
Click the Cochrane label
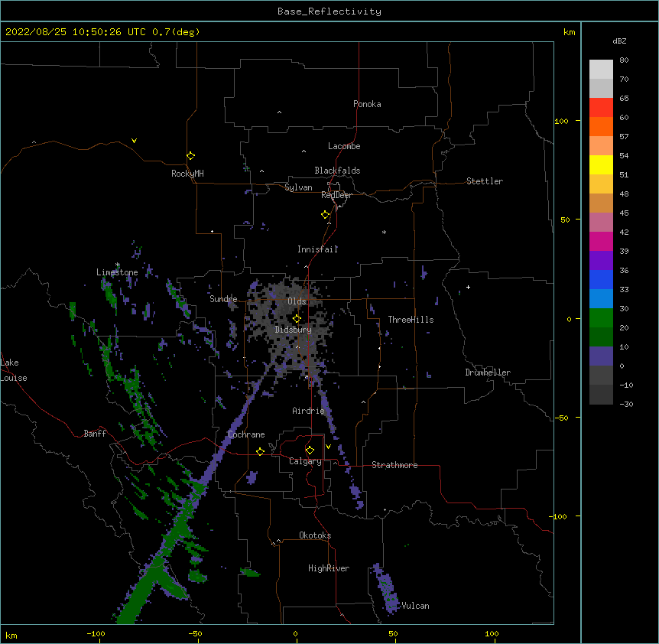click(x=246, y=434)
